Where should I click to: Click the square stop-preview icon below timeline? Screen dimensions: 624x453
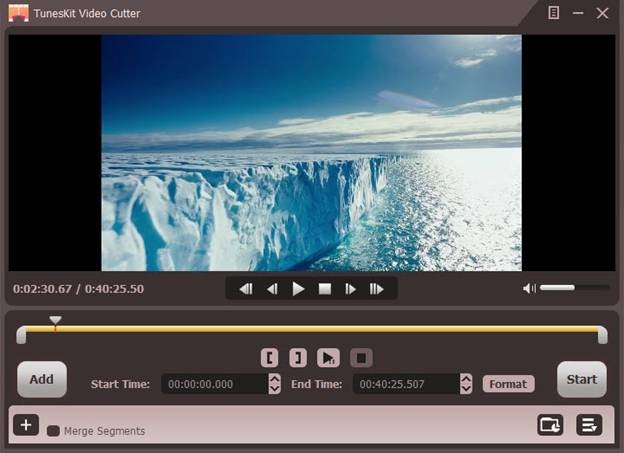point(361,357)
